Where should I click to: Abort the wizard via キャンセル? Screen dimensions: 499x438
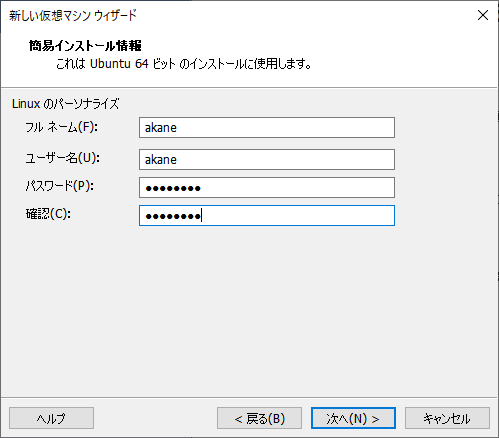(447, 418)
